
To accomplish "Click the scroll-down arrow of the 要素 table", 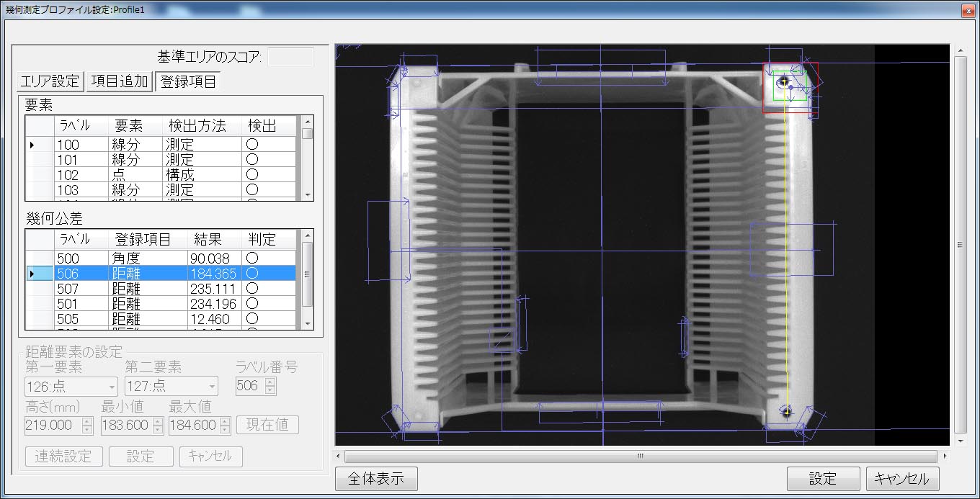I will pyautogui.click(x=308, y=194).
